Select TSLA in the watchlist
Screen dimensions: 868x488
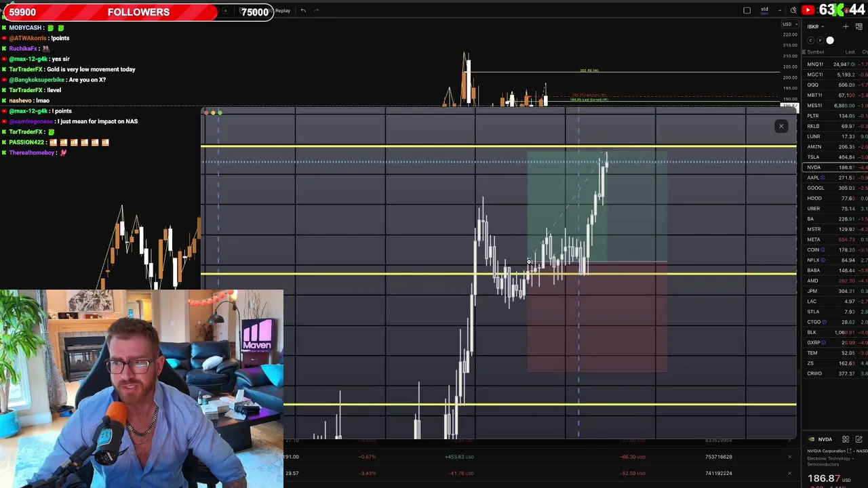point(835,157)
